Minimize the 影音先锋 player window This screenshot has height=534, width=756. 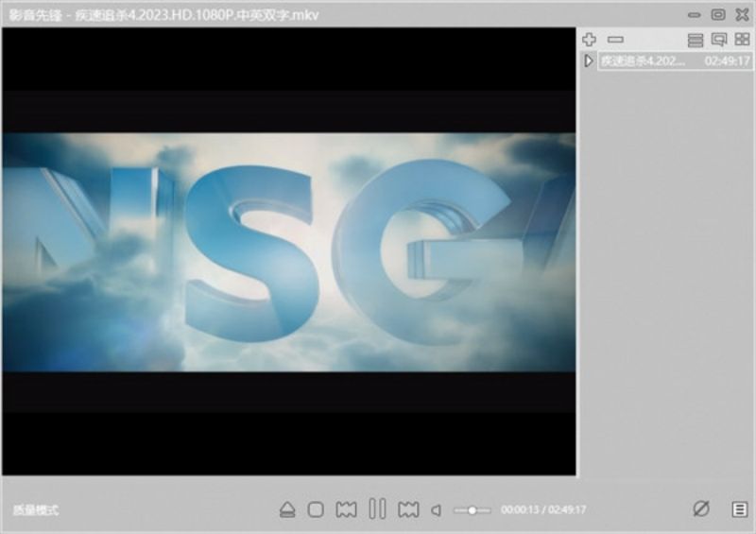coord(694,15)
